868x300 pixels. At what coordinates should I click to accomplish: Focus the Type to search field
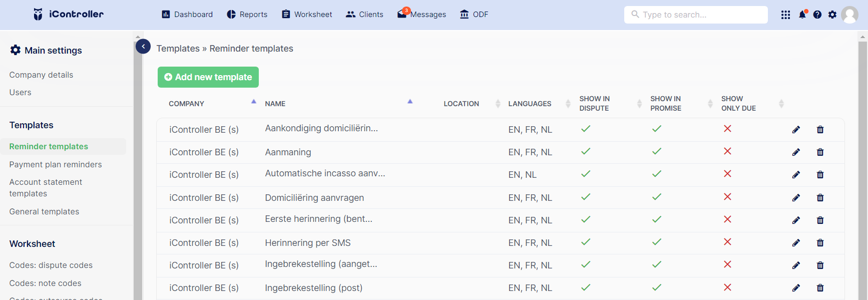(696, 15)
